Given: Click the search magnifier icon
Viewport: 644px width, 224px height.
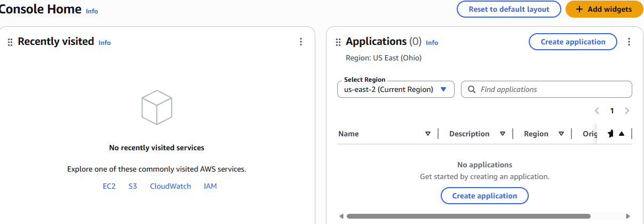Looking at the screenshot, I should pyautogui.click(x=471, y=89).
